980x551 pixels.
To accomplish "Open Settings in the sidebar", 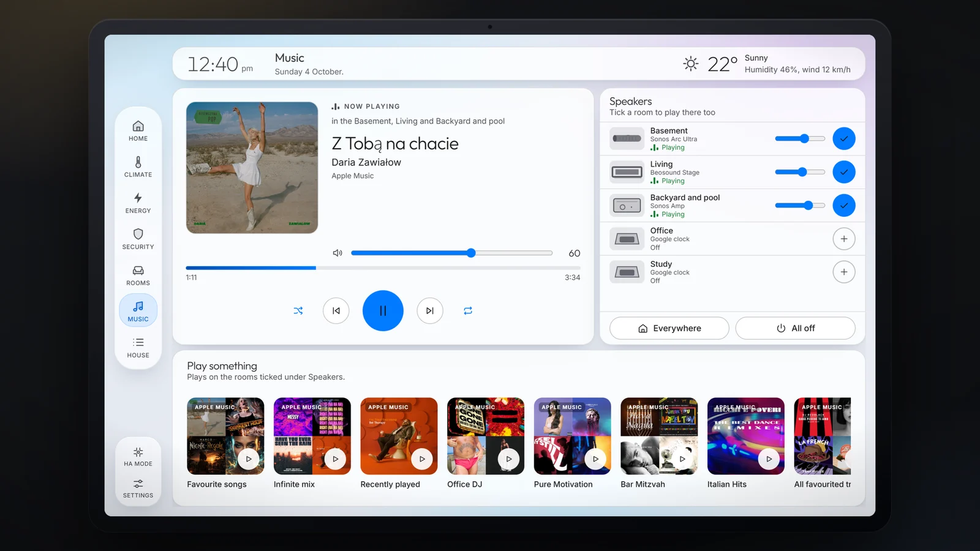I will click(138, 489).
